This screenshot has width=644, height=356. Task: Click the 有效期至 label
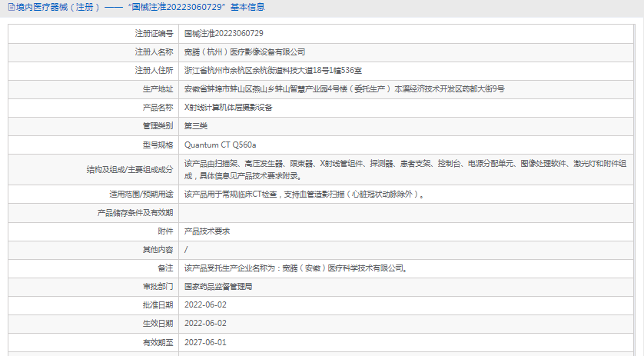(158, 342)
